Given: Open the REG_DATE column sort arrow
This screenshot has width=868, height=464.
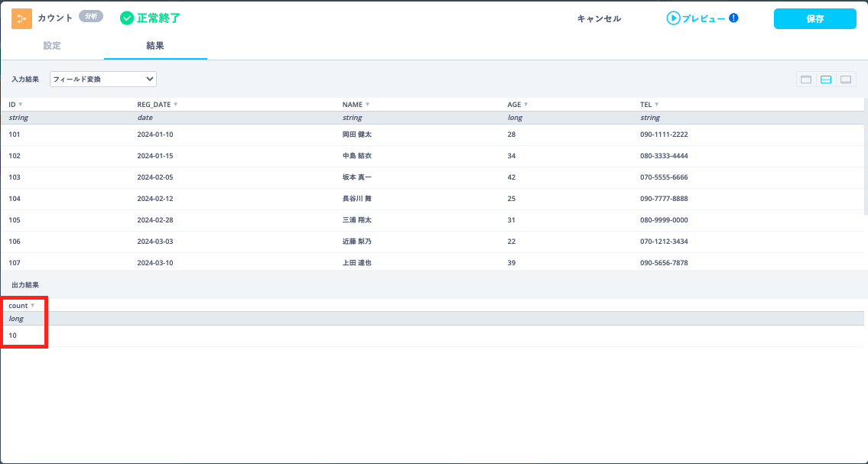Looking at the screenshot, I should point(176,105).
